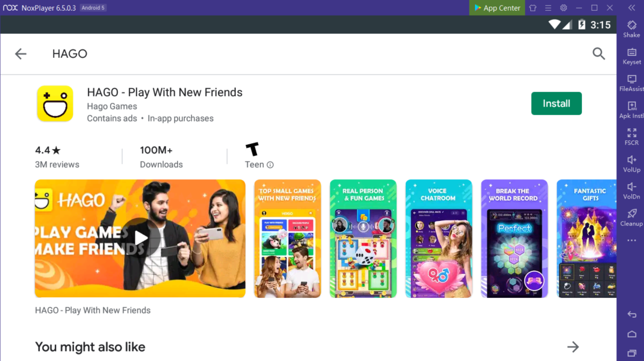Open NoxPlayer settings gear

pyautogui.click(x=563, y=8)
